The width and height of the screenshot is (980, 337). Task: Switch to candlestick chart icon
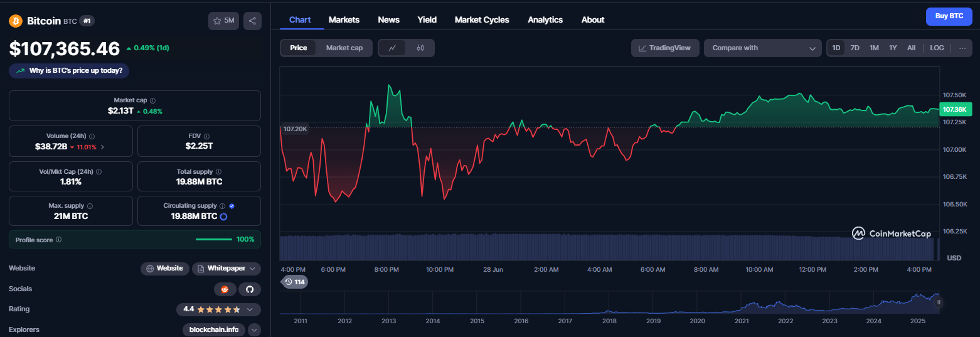click(x=420, y=48)
